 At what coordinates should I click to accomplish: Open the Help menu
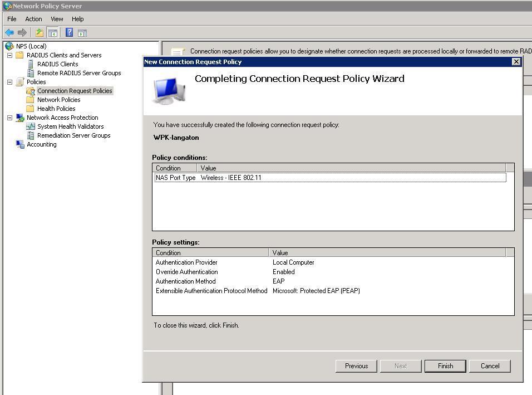(78, 19)
